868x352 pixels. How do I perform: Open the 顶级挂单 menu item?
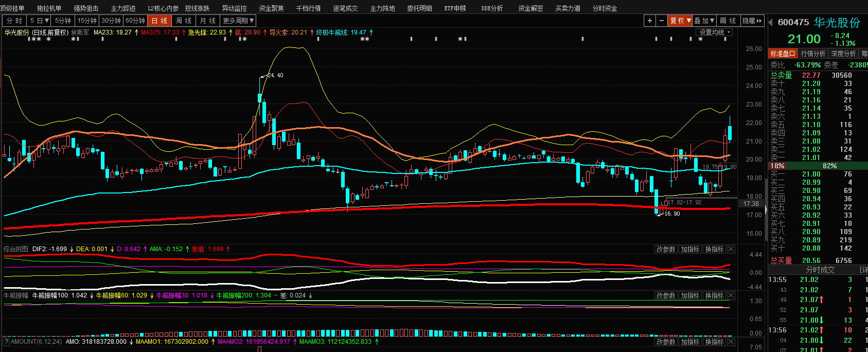click(12, 8)
